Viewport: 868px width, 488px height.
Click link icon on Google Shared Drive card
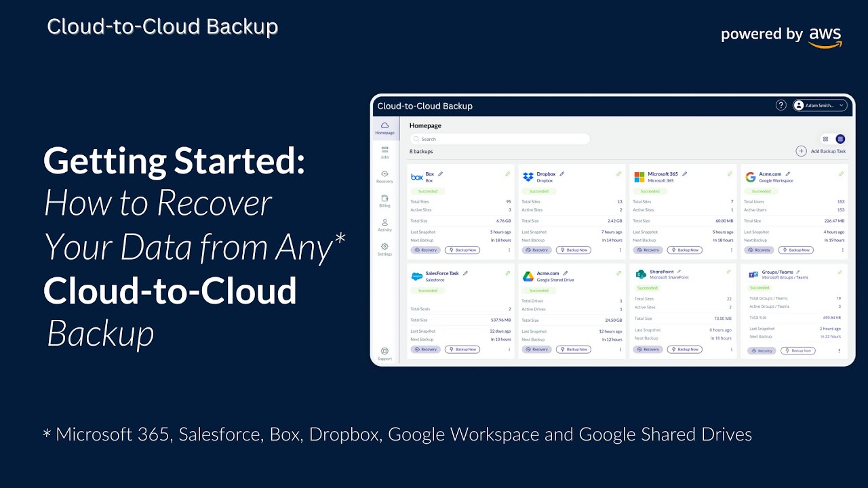pyautogui.click(x=618, y=273)
